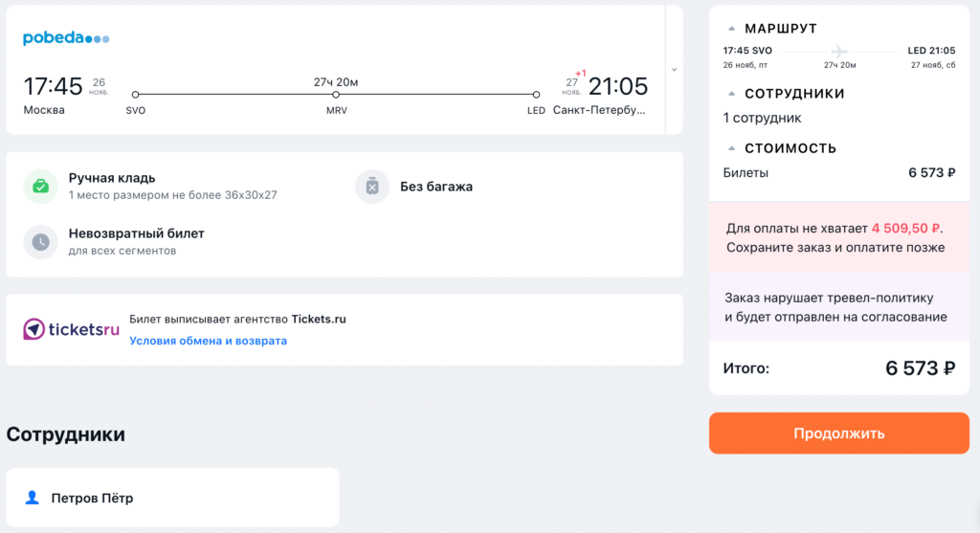Open Условия обмена и возврата link
The image size is (980, 533).
208,341
